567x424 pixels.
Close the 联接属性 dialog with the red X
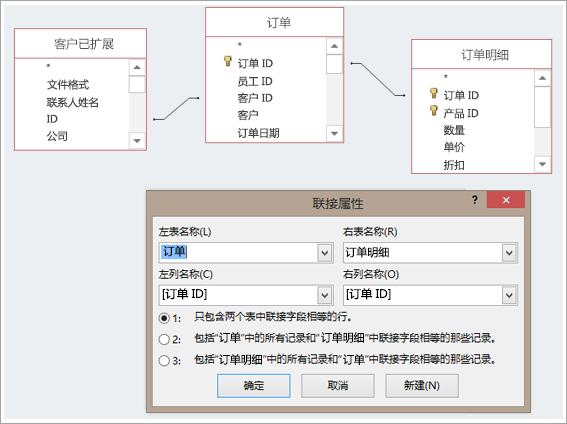click(506, 200)
